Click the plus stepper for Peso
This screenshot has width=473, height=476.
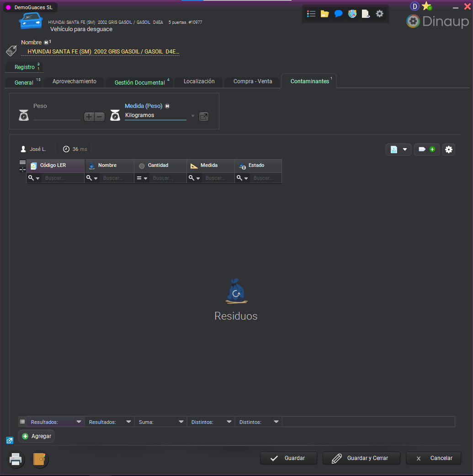pos(89,117)
